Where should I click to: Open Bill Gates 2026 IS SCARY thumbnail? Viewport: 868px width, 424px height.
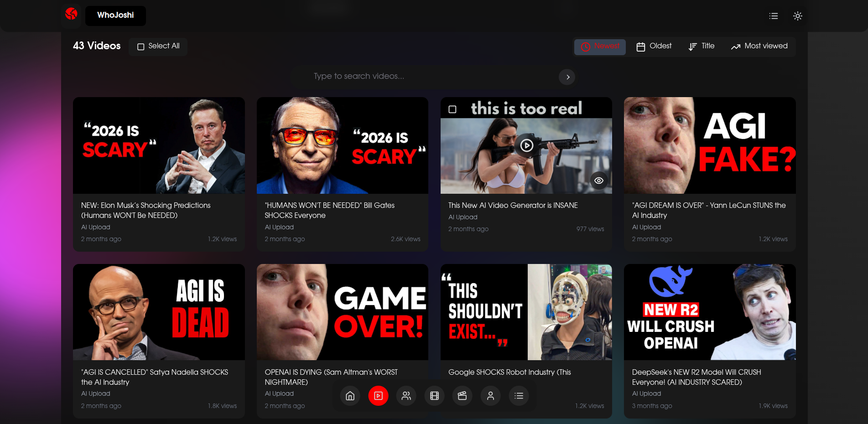[x=343, y=145]
